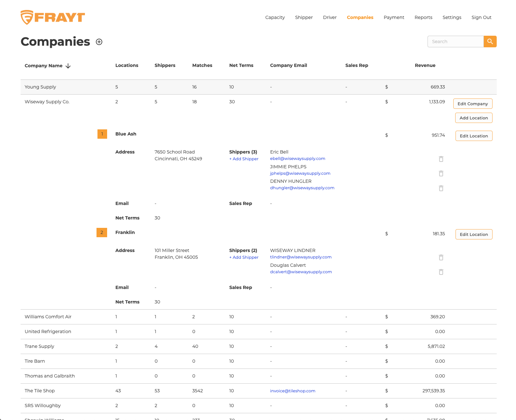
Task: Click the Company Email column header
Action: point(289,65)
